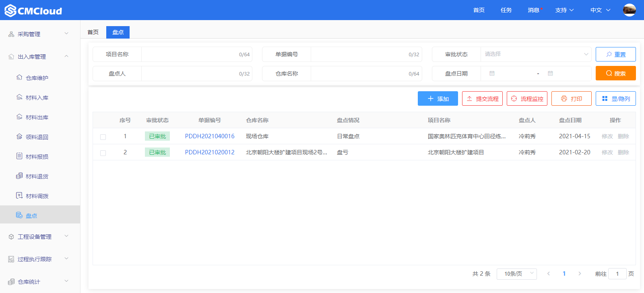Viewport: 644px width, 293px height.
Task: Click the 盘亏 cell in row 2
Action: click(343, 152)
